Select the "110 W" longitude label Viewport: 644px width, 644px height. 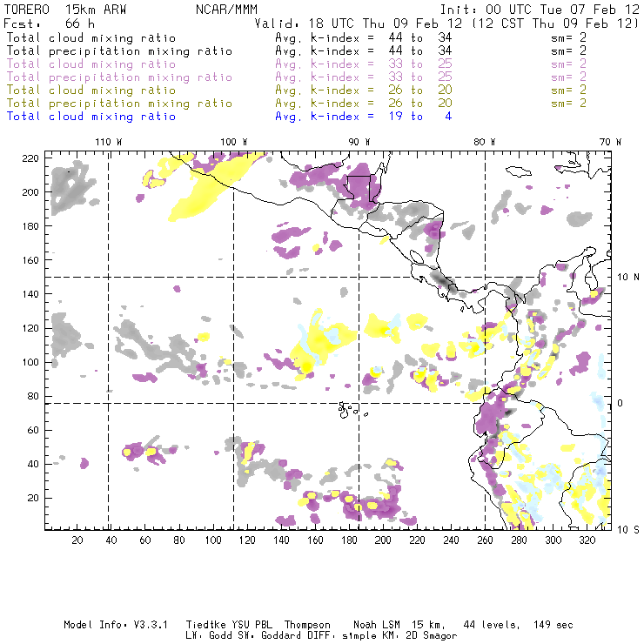(x=109, y=142)
